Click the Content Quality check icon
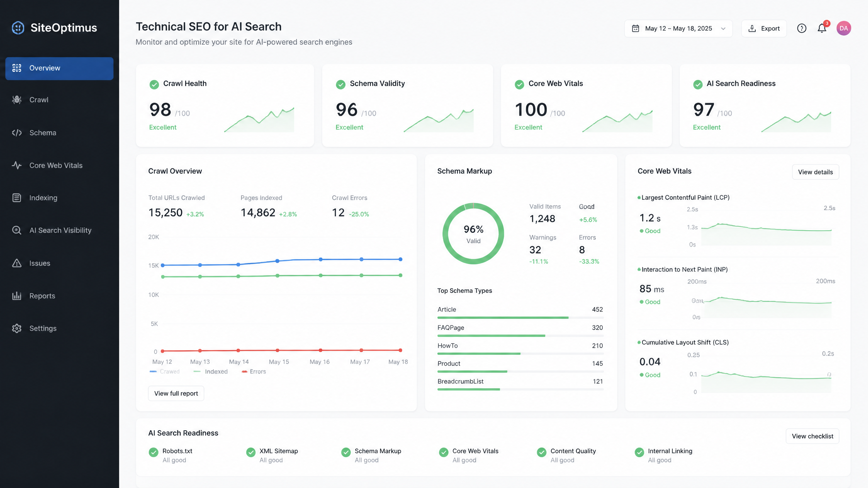The height and width of the screenshot is (488, 868). click(x=542, y=452)
